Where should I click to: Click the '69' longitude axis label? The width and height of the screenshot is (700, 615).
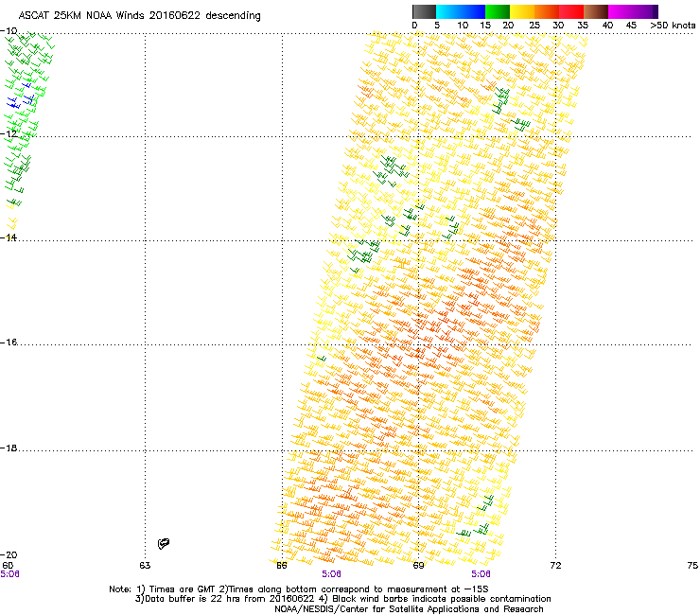(418, 566)
